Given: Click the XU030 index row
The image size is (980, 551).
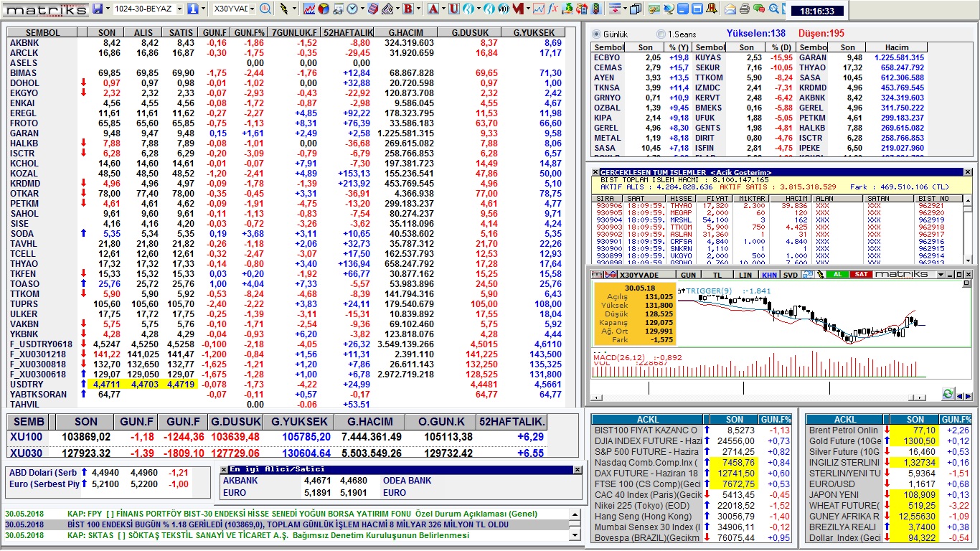Looking at the screenshot, I should coord(278,453).
